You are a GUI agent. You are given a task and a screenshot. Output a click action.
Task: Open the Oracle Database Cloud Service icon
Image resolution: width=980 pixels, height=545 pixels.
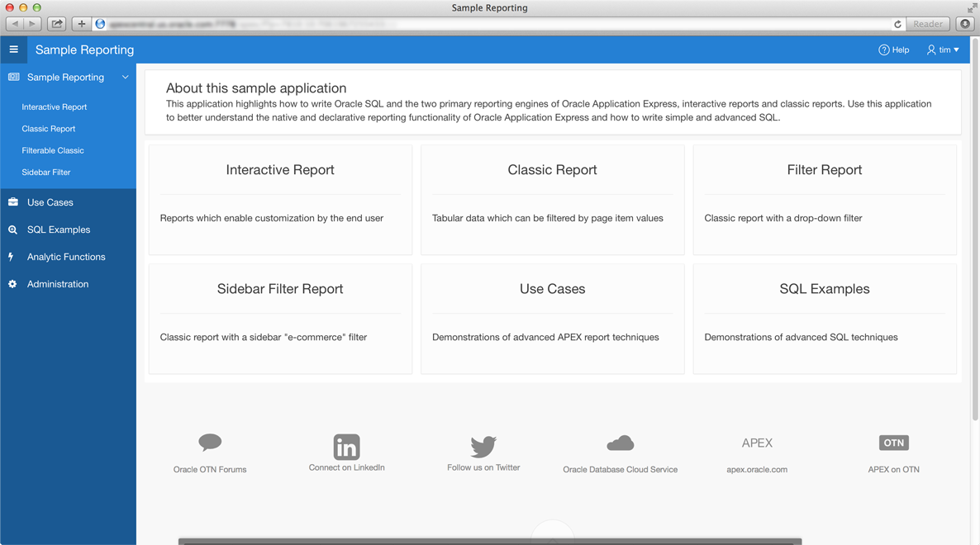(620, 443)
